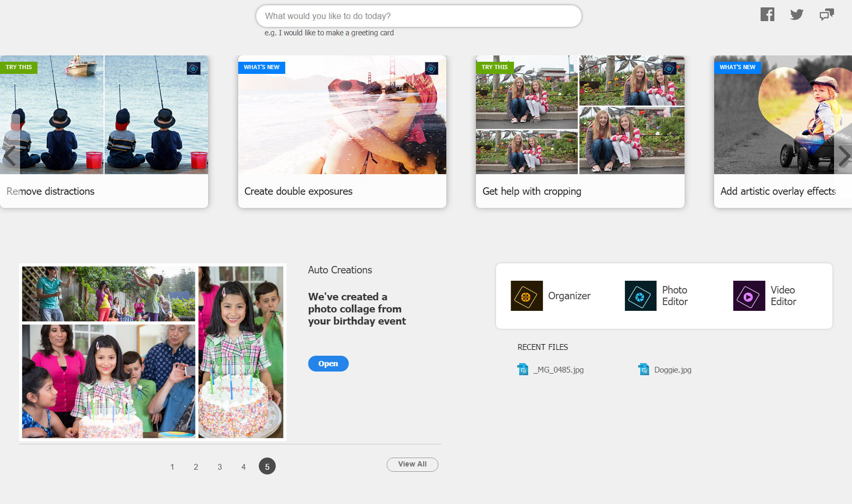Open the birthday collage thumbnail
This screenshot has height=504, width=852.
tap(152, 352)
